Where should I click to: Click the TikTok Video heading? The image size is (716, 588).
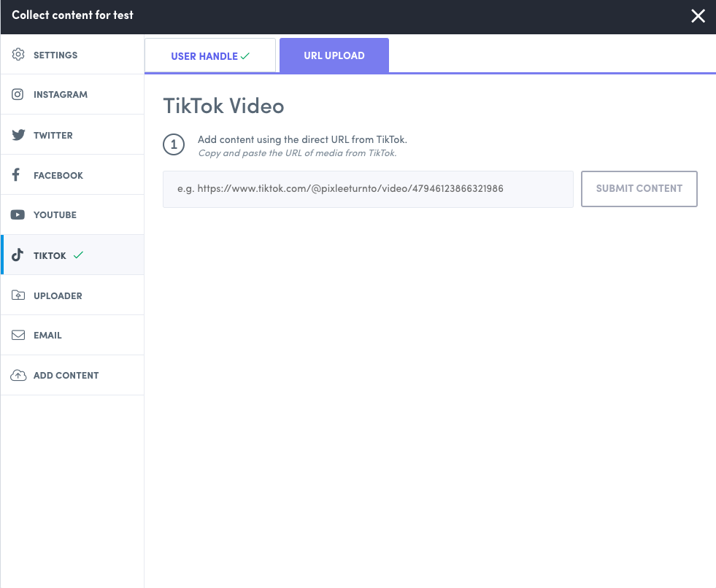223,106
